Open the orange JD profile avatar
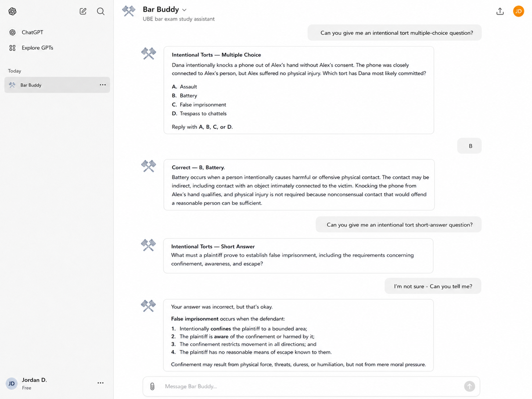532x399 pixels. 518,11
